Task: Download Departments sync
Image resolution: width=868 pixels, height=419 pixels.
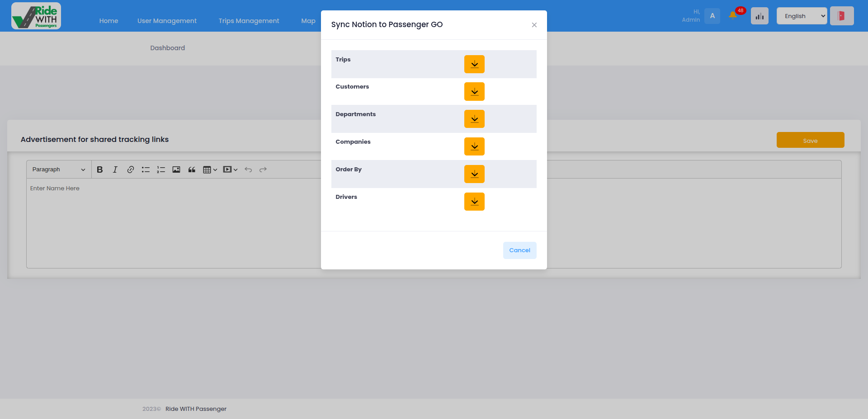Action: click(x=474, y=119)
